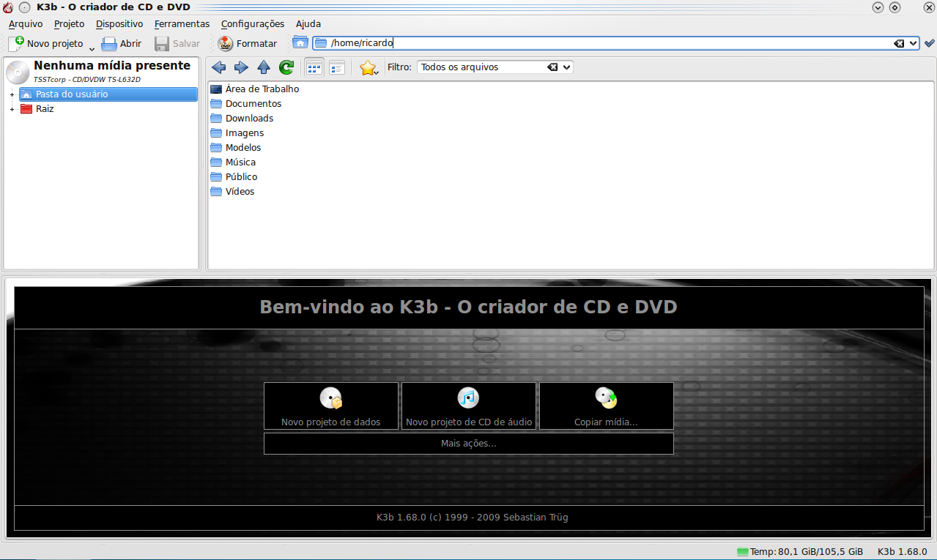Image resolution: width=937 pixels, height=560 pixels.
Task: Expand the Pasta do usuário tree node
Action: (12, 94)
